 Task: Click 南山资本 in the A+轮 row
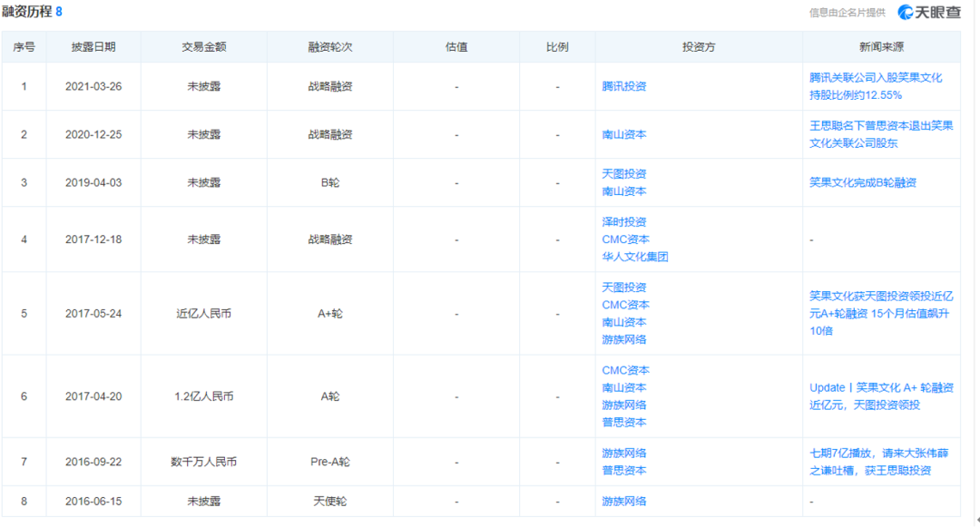click(623, 322)
